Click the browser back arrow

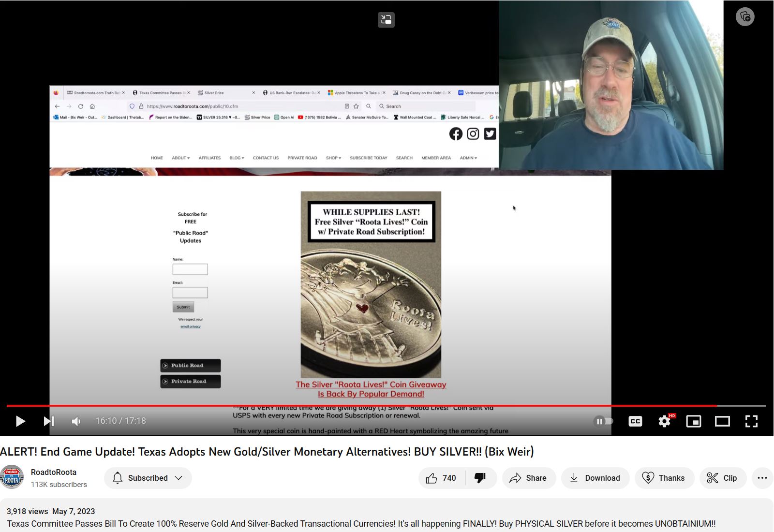coord(57,106)
